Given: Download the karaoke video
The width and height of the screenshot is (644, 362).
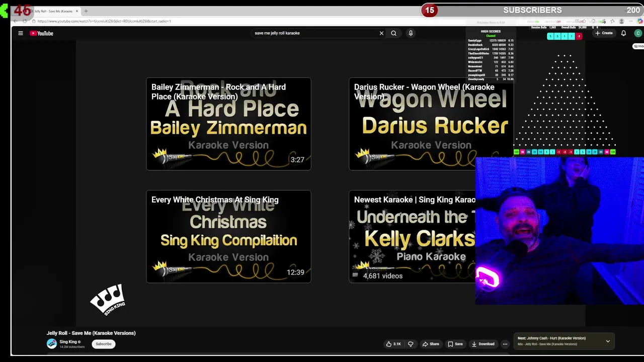Looking at the screenshot, I should point(483,344).
